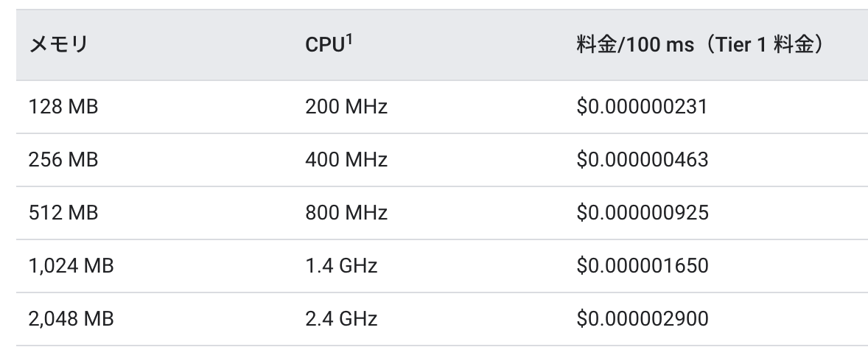The image size is (868, 361).
Task: Select the 128 MB memory cell
Action: click(63, 106)
